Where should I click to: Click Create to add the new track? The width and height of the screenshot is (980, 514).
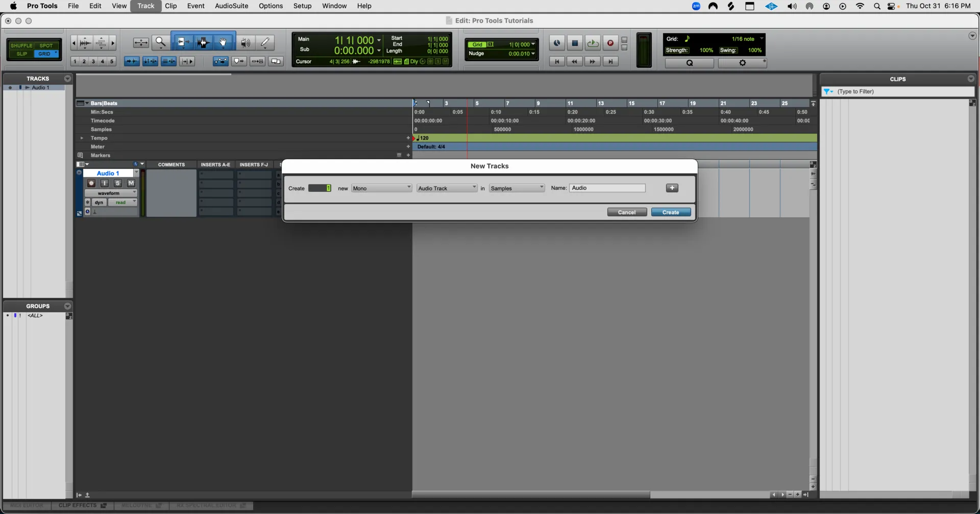[x=671, y=212]
